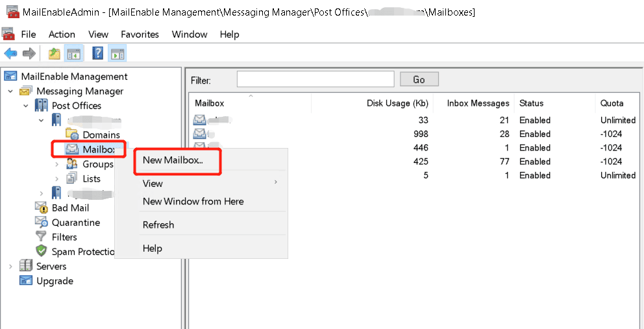
Task: Click Refresh in the context menu
Action: coord(158,225)
